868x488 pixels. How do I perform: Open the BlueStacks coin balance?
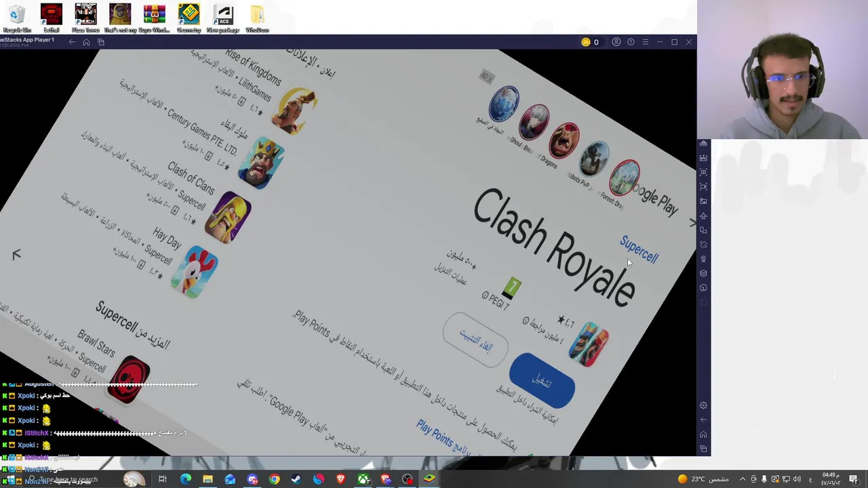point(590,42)
